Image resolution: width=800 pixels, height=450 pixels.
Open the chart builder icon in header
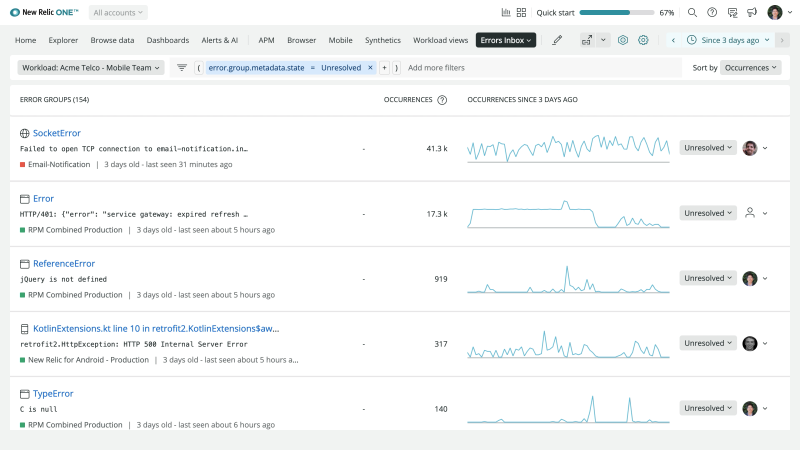pos(506,12)
